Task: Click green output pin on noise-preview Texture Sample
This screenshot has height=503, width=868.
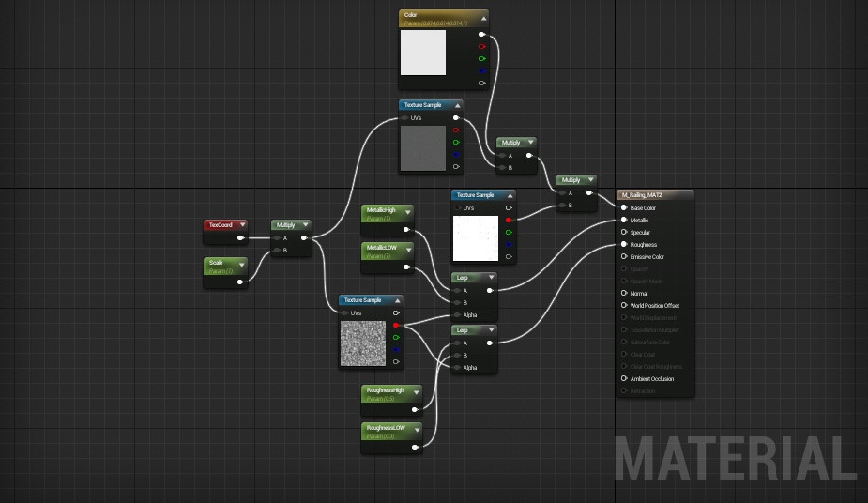Action: click(396, 338)
